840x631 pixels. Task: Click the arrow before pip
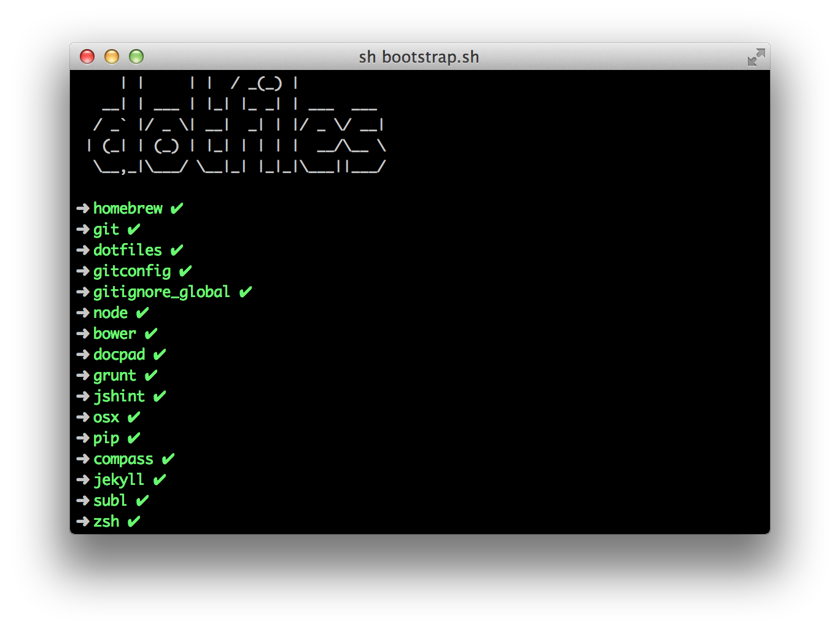(83, 438)
